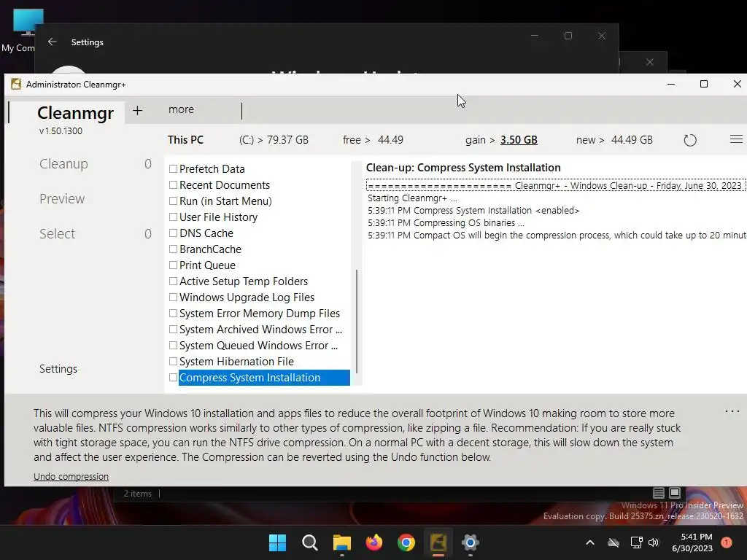This screenshot has width=747, height=560.
Task: Enable the Print Queue checkbox
Action: click(x=173, y=265)
